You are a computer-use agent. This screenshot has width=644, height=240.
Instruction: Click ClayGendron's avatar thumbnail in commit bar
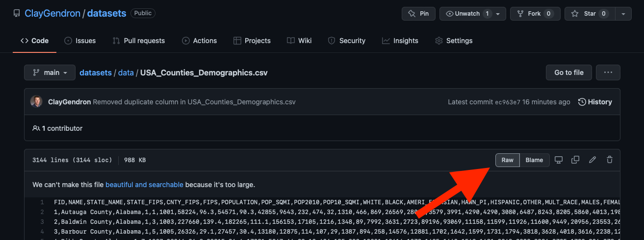click(36, 102)
